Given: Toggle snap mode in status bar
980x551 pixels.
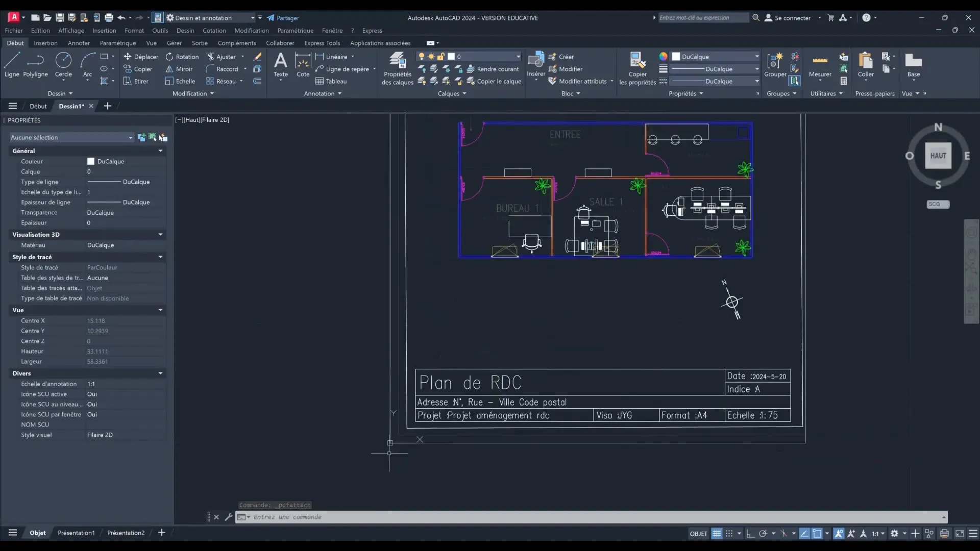Looking at the screenshot, I should [729, 534].
